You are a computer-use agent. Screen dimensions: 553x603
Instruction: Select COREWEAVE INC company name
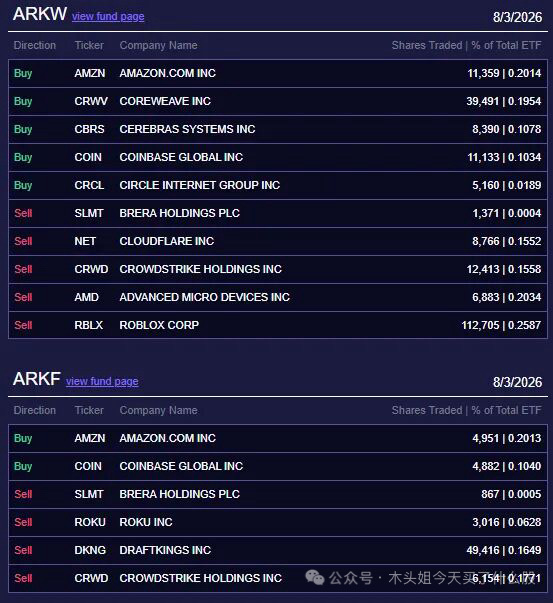pos(165,101)
